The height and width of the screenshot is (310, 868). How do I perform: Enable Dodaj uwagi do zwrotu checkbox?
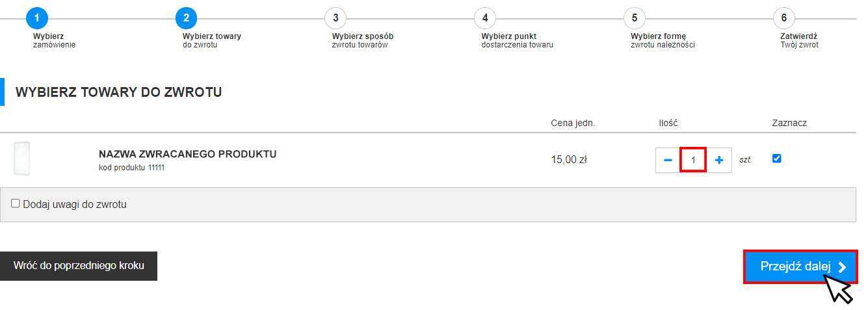[16, 203]
